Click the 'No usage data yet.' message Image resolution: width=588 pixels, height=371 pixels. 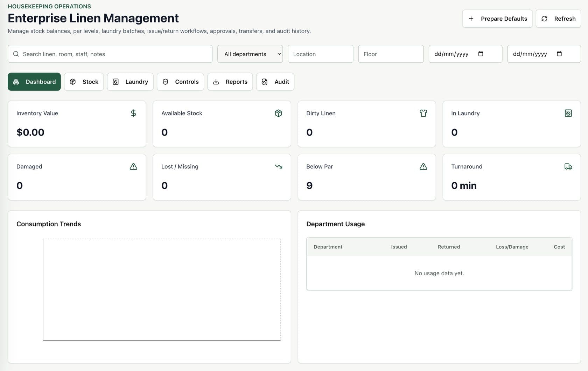(x=439, y=273)
